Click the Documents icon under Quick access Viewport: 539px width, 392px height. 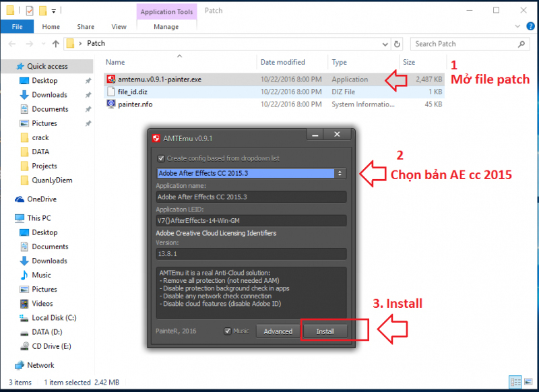[x=24, y=109]
